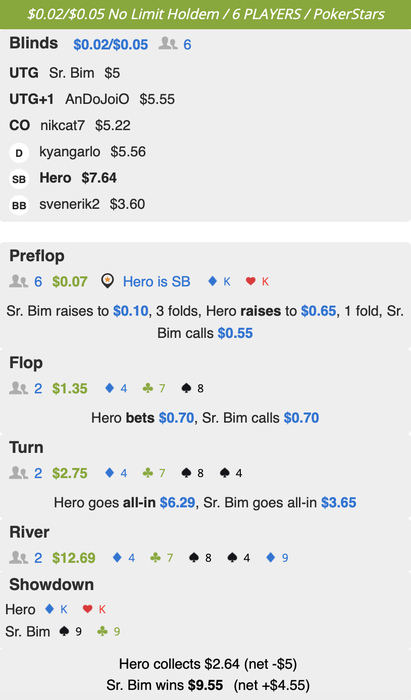Click the players icon in the River row
This screenshot has height=700, width=411.
pos(18,557)
